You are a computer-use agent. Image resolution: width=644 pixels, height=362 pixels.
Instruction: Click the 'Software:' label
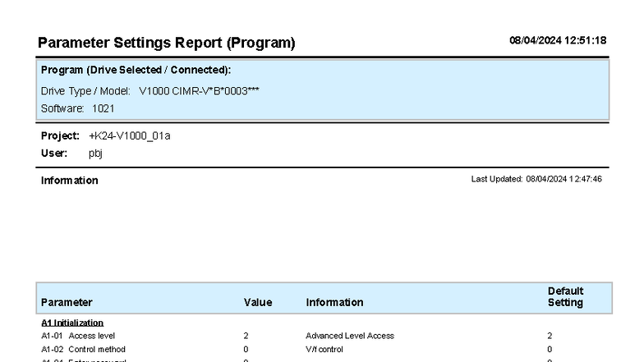click(62, 108)
